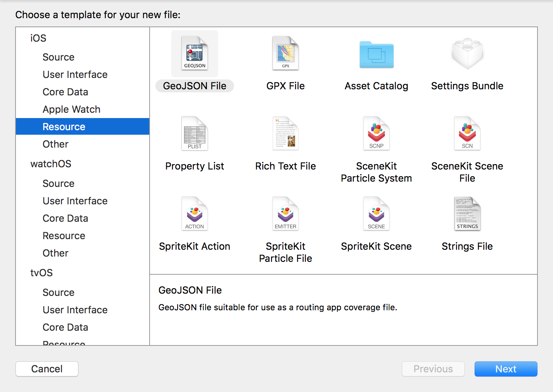Choose the GPX File template icon
Viewport: 553px width, 392px height.
click(x=286, y=54)
